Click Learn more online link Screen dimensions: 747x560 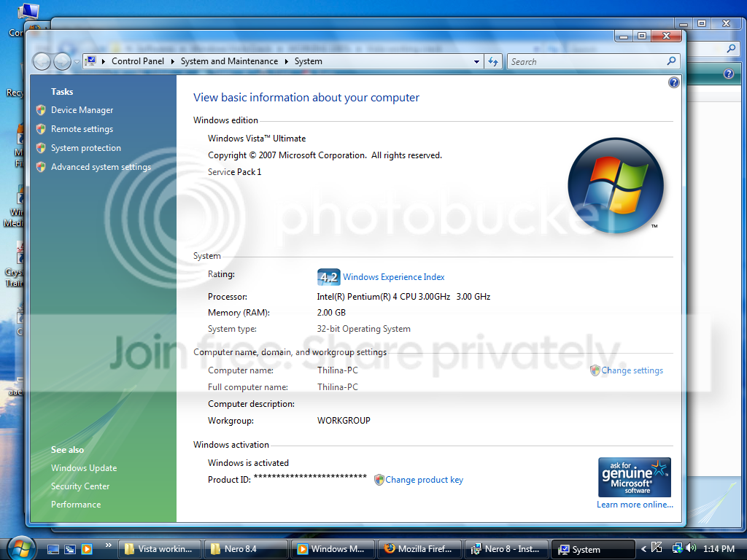pyautogui.click(x=635, y=505)
